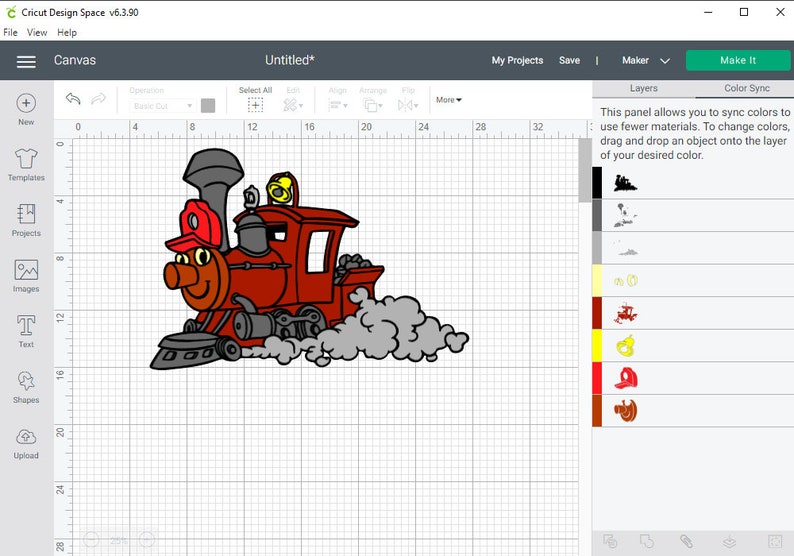Select the dark gray parts thumbnail
This screenshot has height=556, width=794.
coord(625,215)
